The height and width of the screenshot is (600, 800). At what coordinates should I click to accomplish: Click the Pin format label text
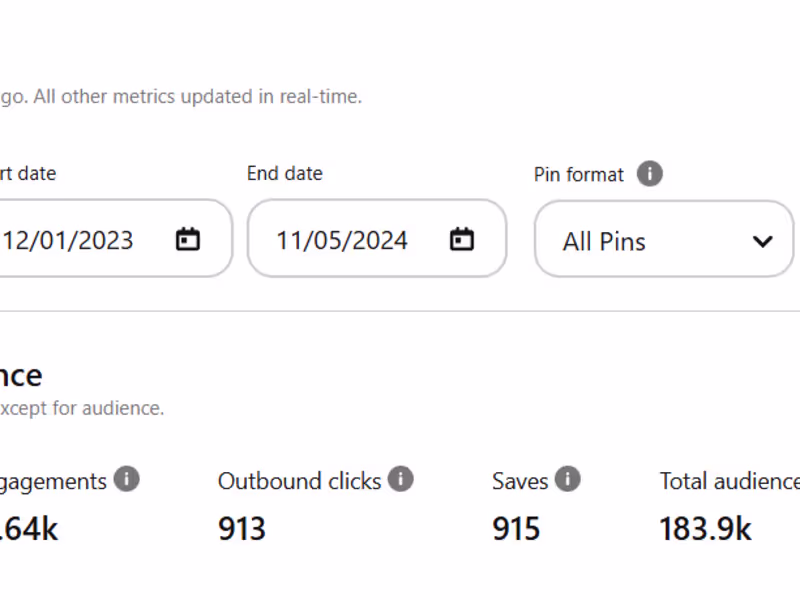point(579,174)
